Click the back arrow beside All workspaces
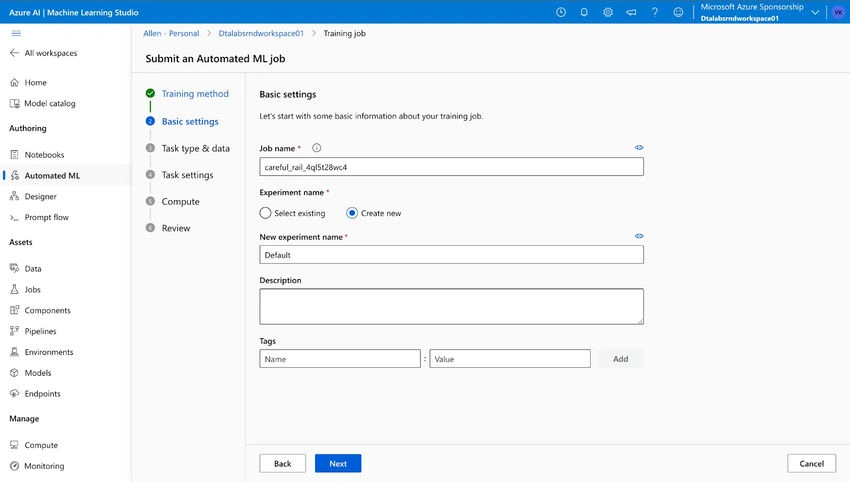Image resolution: width=850 pixels, height=482 pixels. (14, 53)
